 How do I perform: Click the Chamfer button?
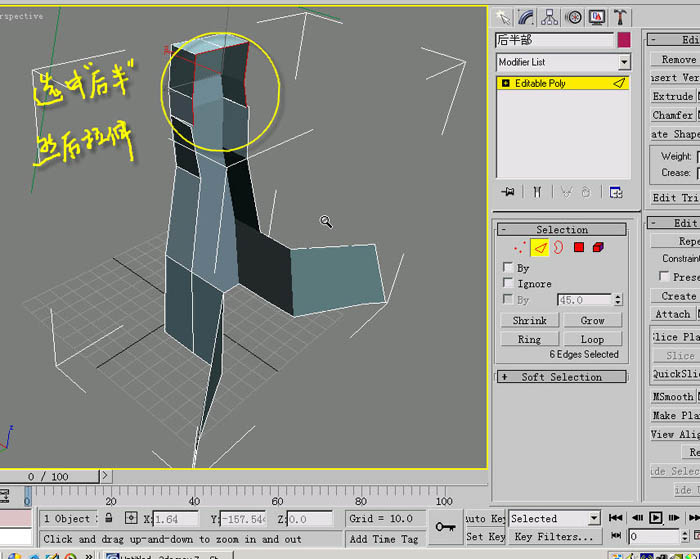point(673,115)
